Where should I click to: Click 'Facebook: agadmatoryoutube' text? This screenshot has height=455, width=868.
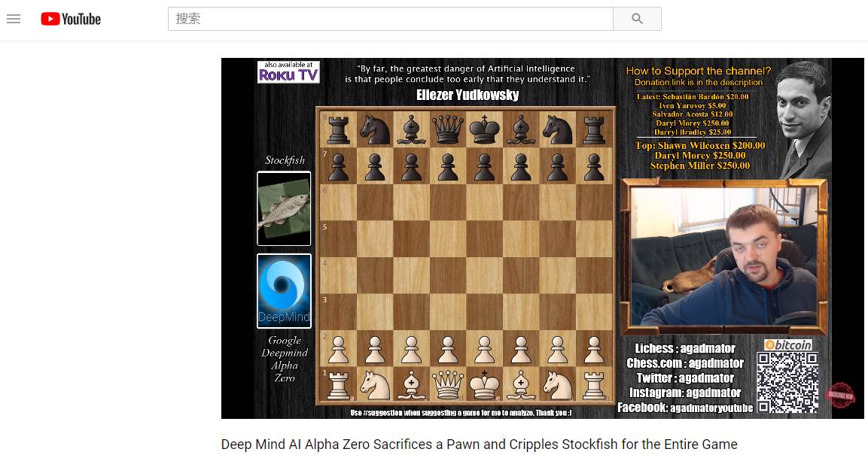(685, 408)
